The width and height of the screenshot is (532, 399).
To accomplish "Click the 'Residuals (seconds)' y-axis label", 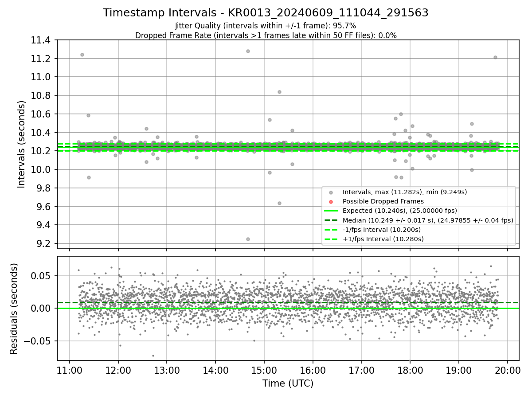I will (x=14, y=309).
